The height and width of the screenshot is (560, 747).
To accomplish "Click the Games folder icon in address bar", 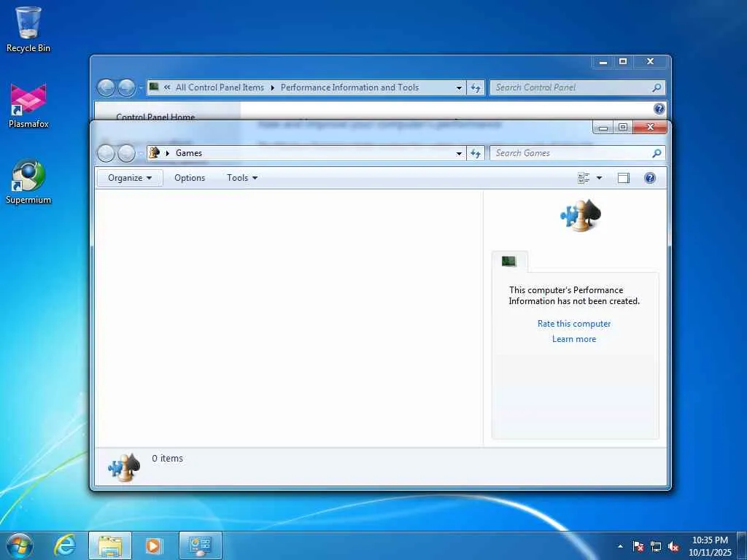I will (x=155, y=152).
